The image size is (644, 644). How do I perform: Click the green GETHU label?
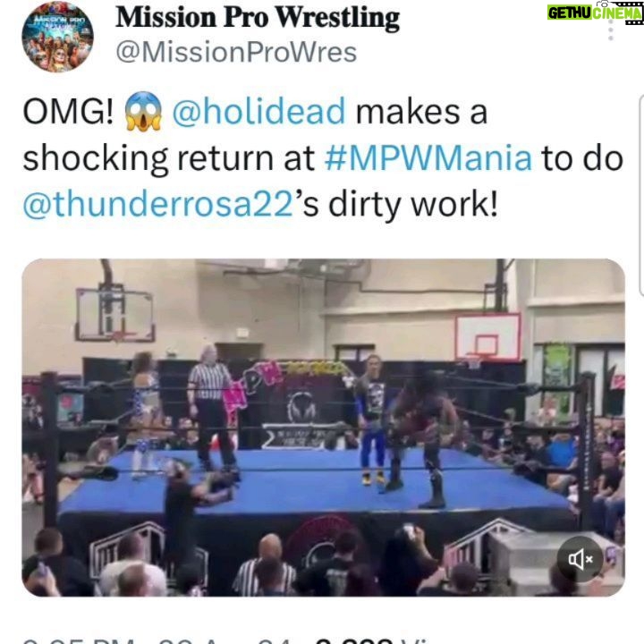(x=570, y=13)
